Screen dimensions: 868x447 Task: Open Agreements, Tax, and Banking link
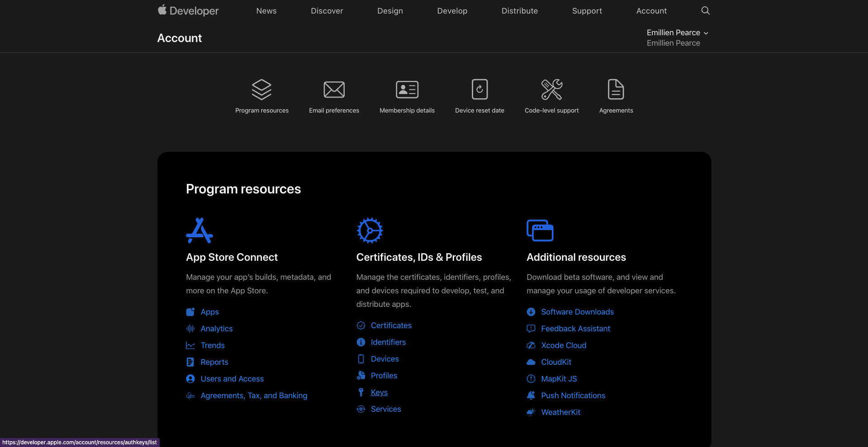[x=254, y=395]
